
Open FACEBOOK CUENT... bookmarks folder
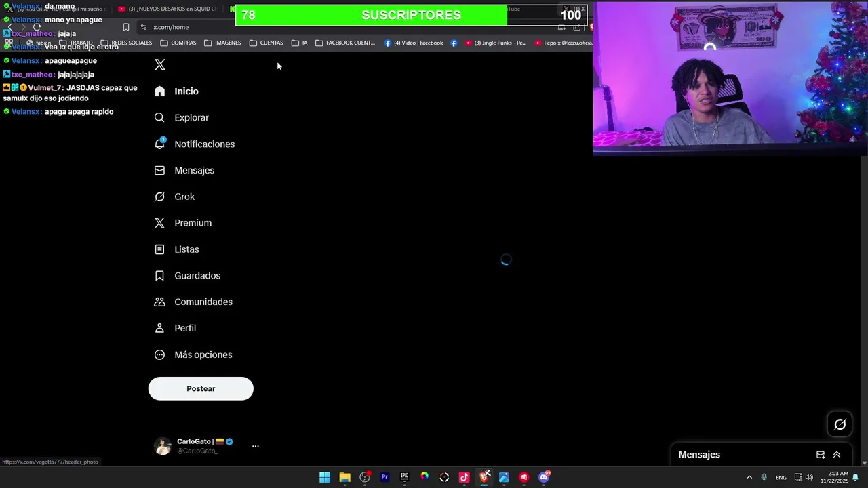[345, 43]
